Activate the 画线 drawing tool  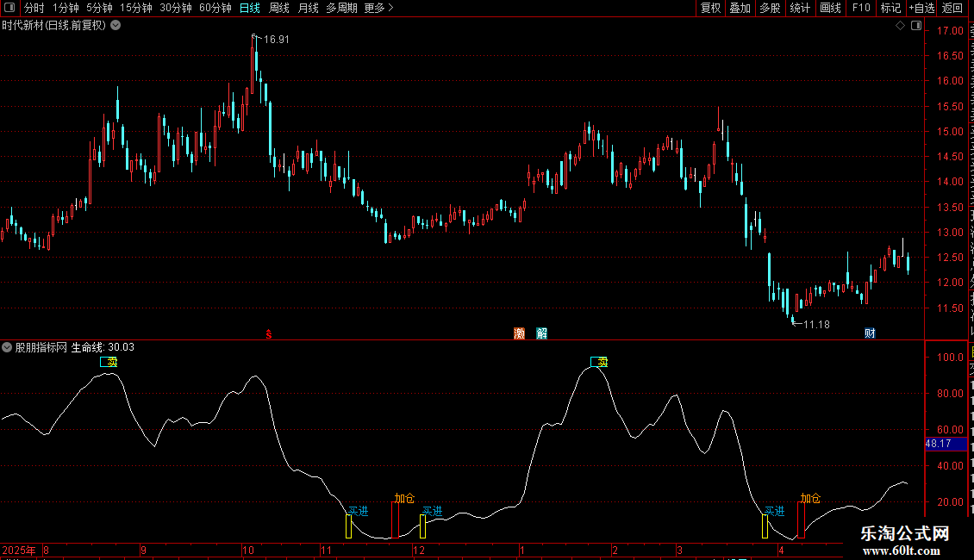(831, 8)
